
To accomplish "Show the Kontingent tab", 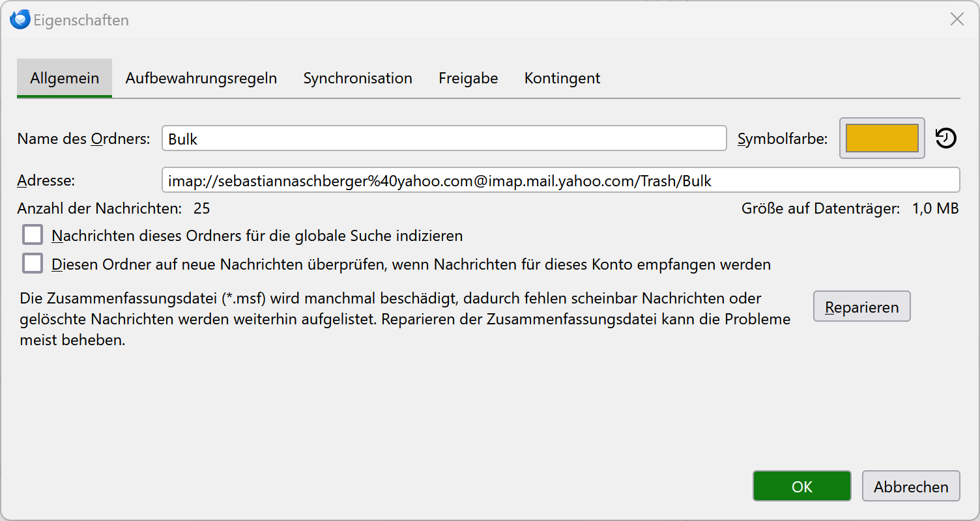I will pos(562,78).
